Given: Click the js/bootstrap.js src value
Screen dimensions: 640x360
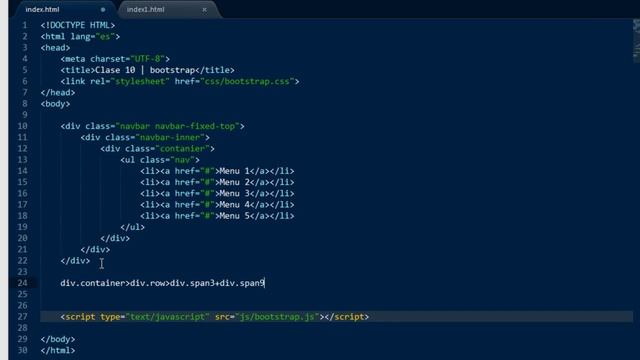Looking at the screenshot, I should [x=277, y=317].
